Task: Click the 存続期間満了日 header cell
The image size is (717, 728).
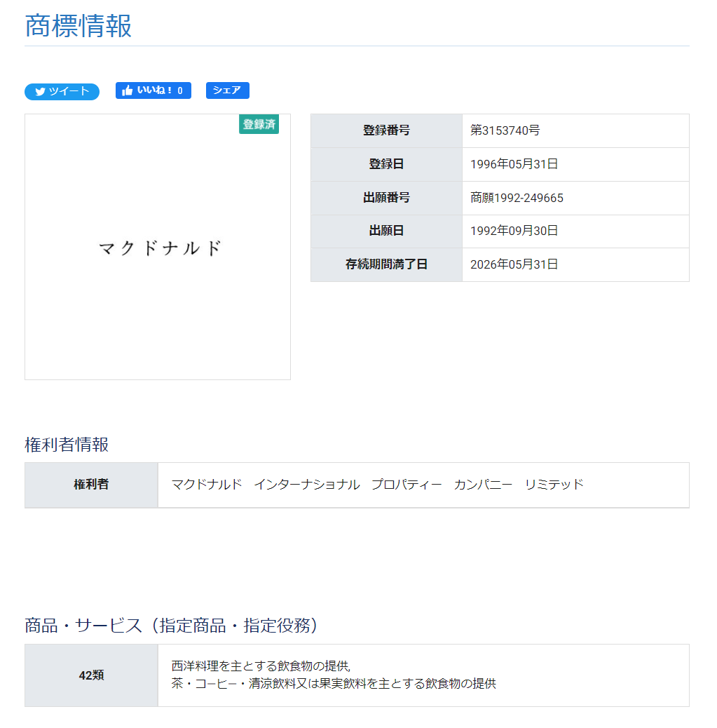Action: point(387,264)
